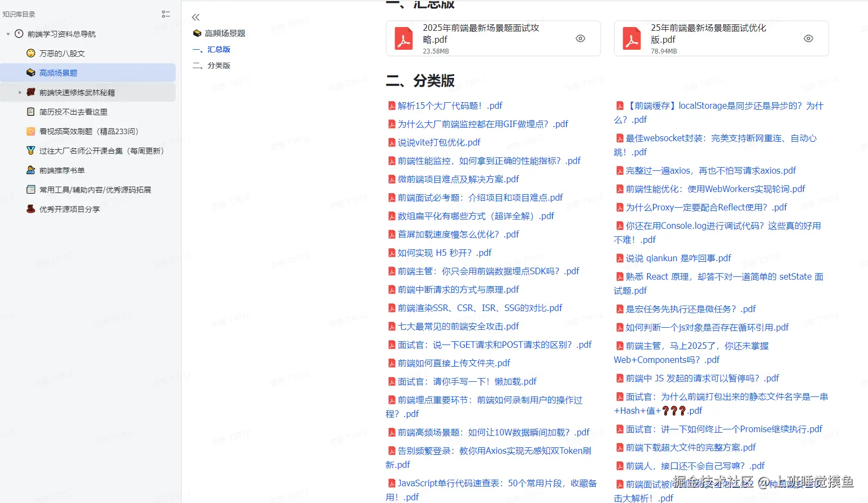
Task: Click the clock icon beside 前端学习资料总导航
Action: (19, 34)
